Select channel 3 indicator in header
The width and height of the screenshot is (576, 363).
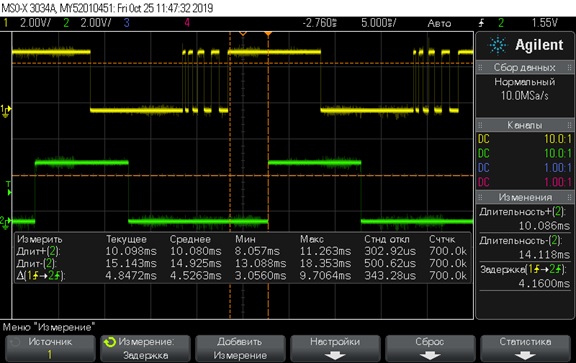point(126,23)
